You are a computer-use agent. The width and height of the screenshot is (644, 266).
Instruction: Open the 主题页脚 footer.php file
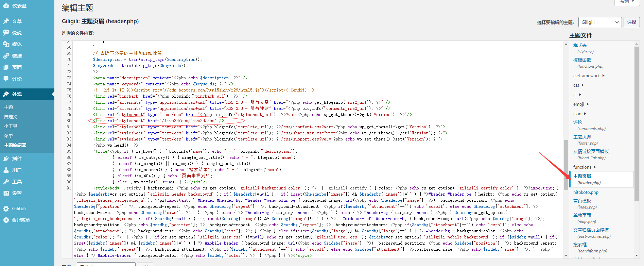582,137
